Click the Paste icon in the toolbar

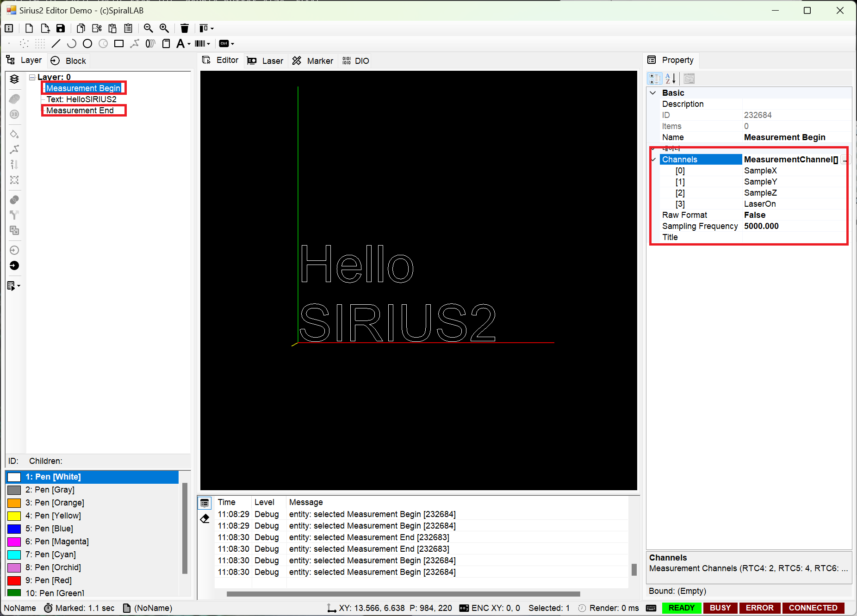(x=112, y=28)
